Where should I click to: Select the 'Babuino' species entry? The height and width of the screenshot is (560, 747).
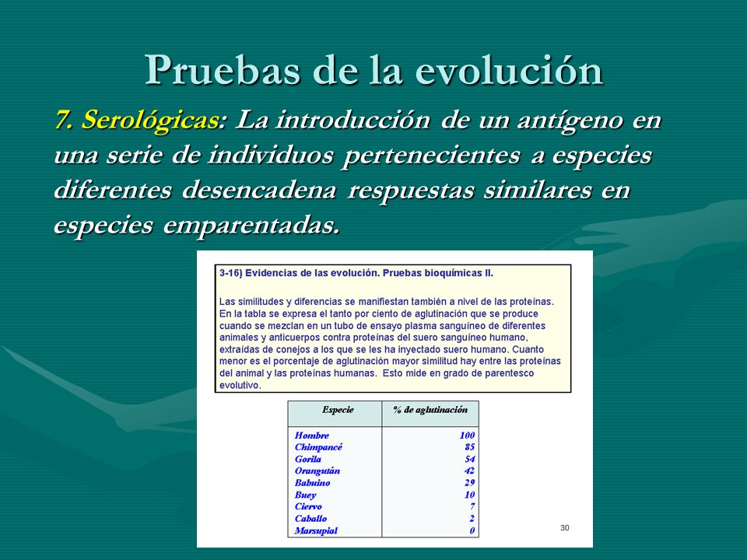click(312, 483)
